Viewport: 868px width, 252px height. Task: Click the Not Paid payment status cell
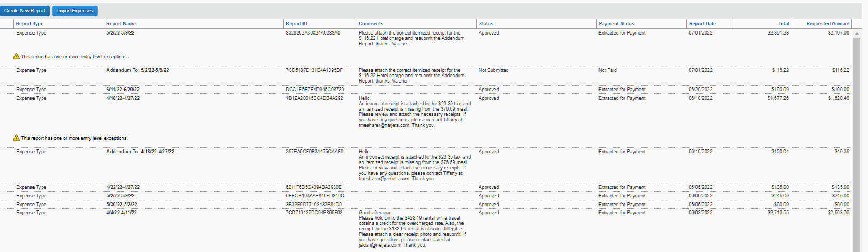click(607, 70)
